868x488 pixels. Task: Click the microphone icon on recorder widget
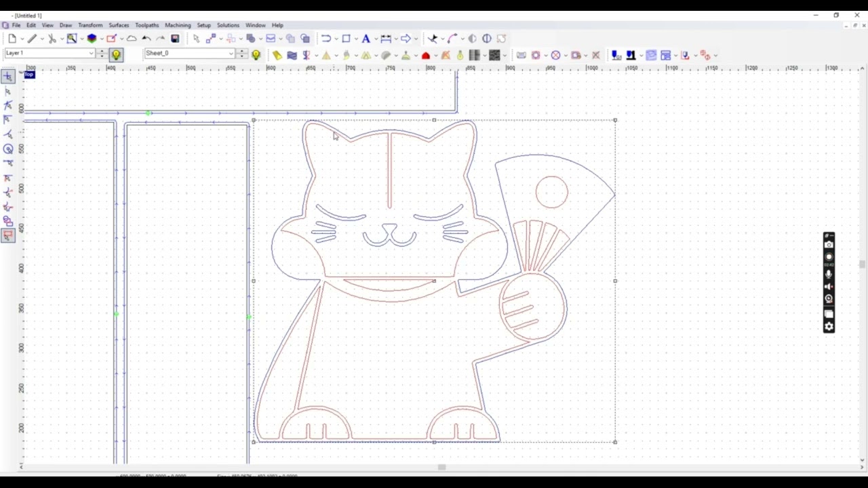[x=829, y=274]
